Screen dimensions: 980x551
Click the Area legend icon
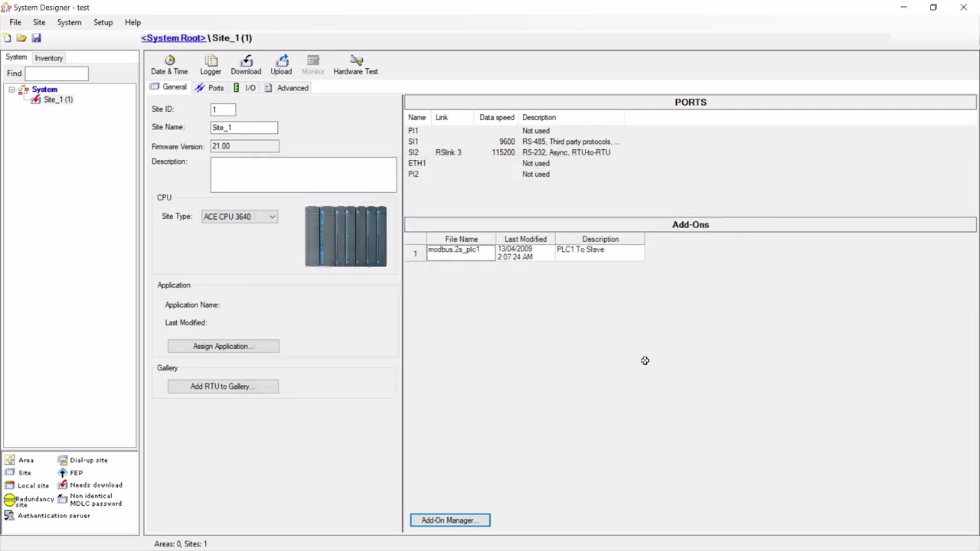pos(9,461)
